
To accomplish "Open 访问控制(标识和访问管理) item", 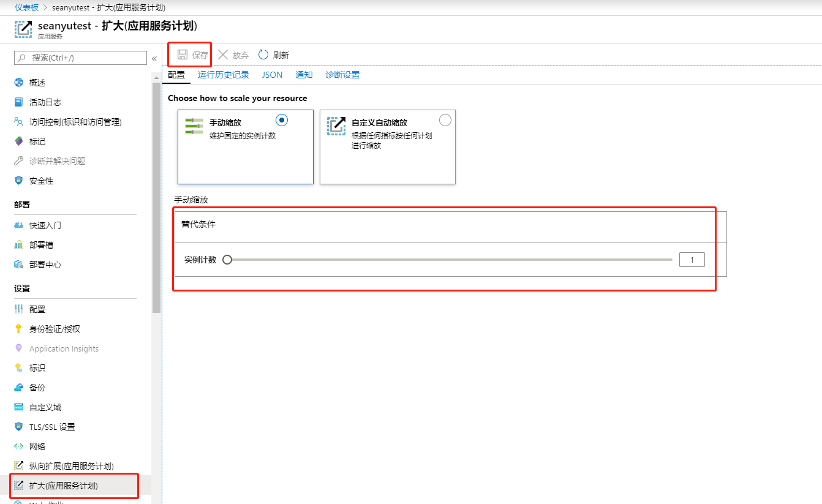I will pyautogui.click(x=75, y=122).
